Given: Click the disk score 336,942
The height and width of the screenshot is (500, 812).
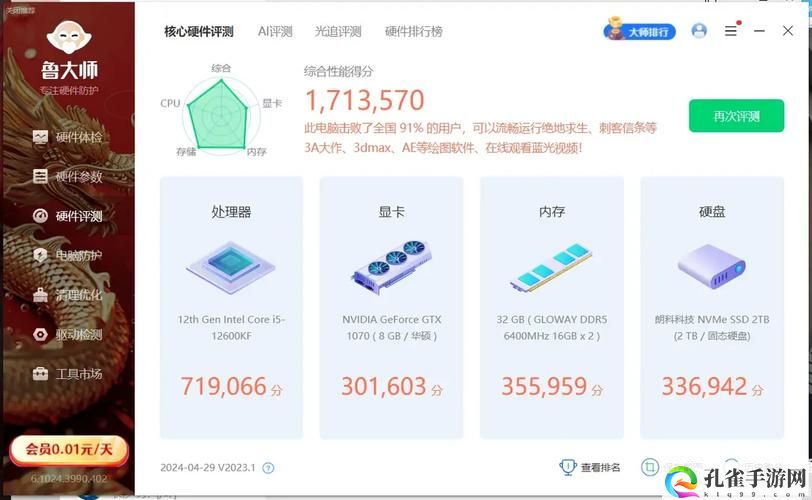Looking at the screenshot, I should tap(704, 386).
